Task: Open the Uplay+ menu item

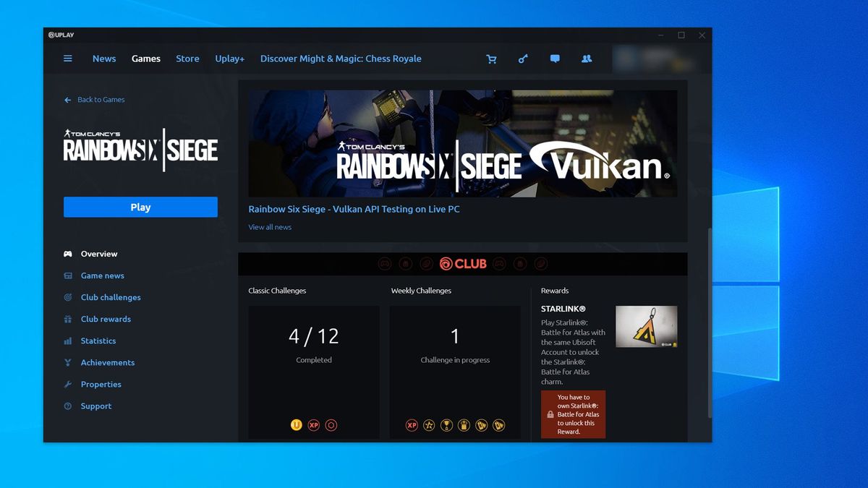Action: 229,59
